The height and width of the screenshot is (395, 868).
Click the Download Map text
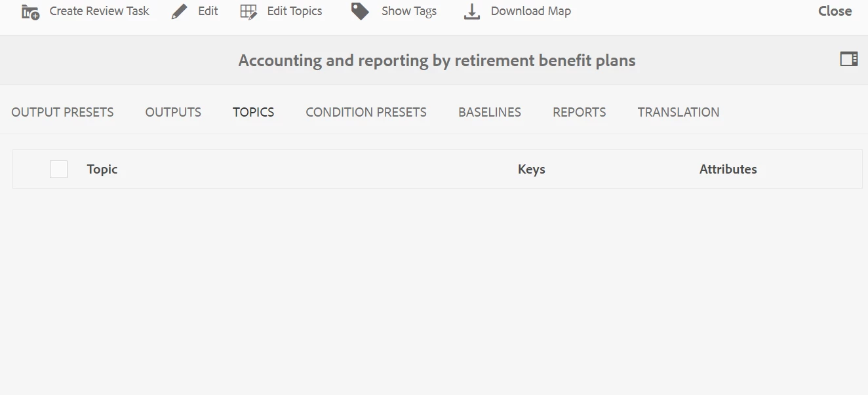click(531, 11)
